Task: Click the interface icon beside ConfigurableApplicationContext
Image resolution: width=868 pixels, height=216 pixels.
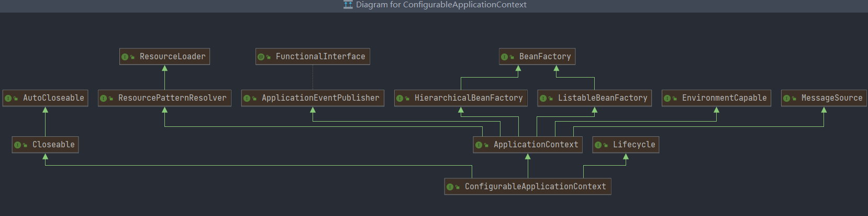Action: click(450, 187)
